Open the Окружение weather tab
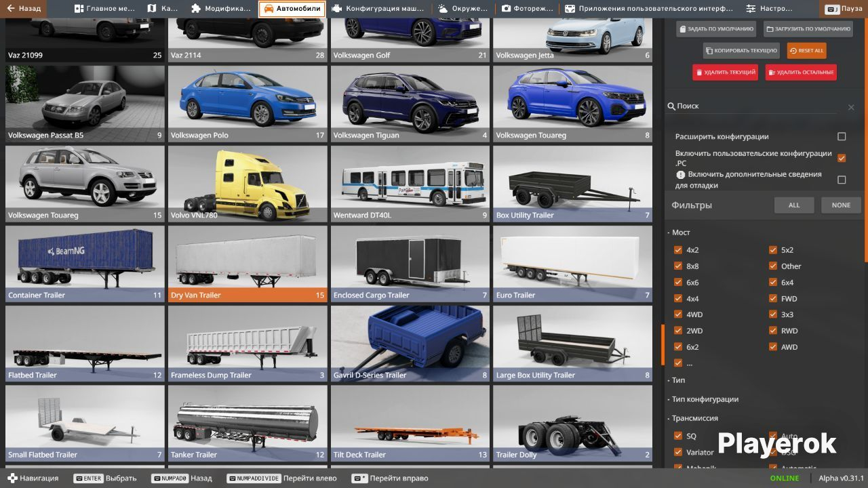Viewport: 868px width, 488px height. click(463, 9)
